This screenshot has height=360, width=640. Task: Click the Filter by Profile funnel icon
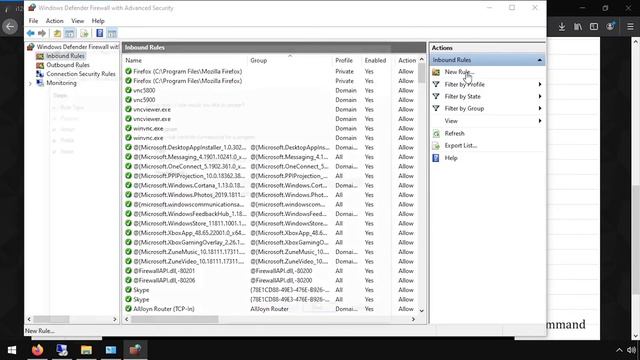coord(436,84)
